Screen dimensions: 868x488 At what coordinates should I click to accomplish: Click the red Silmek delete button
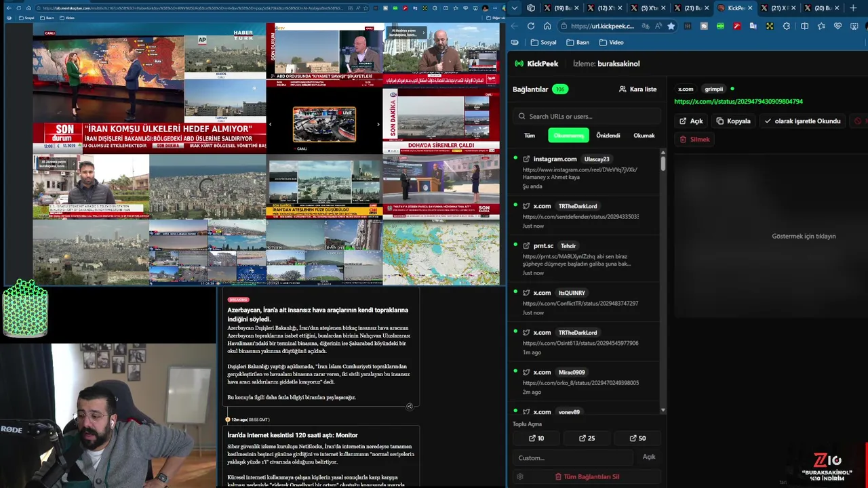694,140
